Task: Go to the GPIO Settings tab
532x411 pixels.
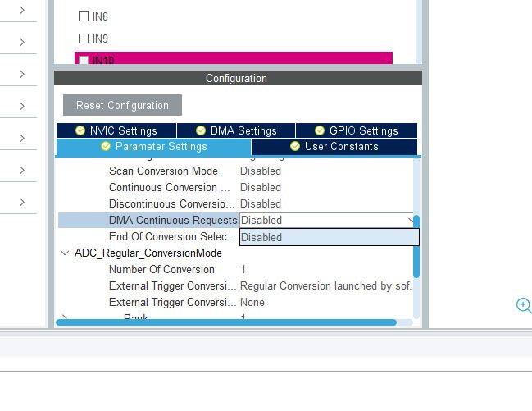Action: click(357, 130)
